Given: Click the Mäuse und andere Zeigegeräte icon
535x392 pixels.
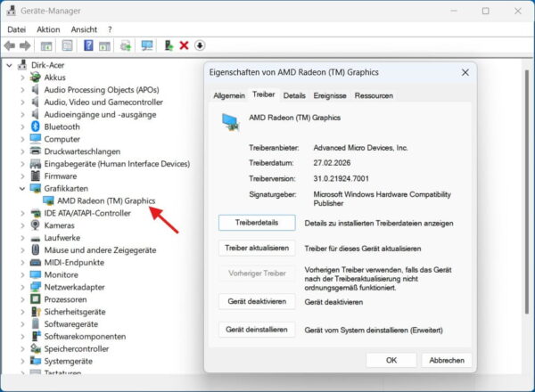Looking at the screenshot, I should pos(35,249).
